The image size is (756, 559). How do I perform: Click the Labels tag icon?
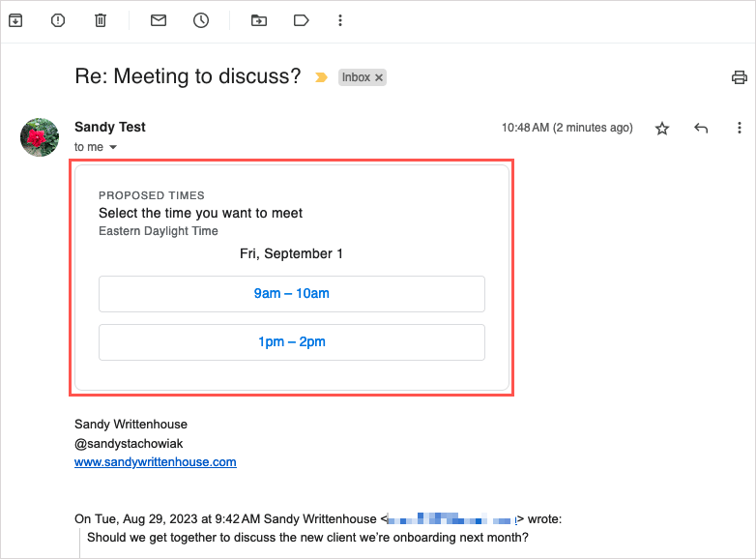tap(301, 20)
